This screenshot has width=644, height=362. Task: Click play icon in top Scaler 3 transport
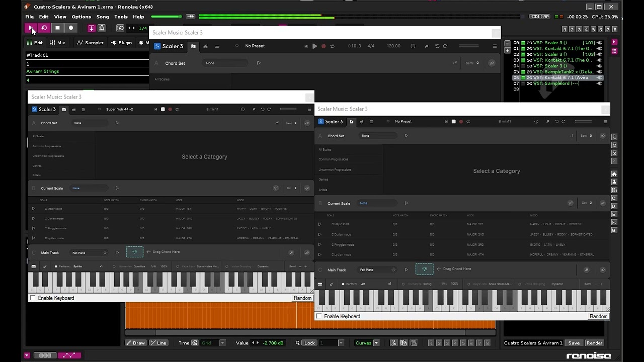(x=314, y=46)
